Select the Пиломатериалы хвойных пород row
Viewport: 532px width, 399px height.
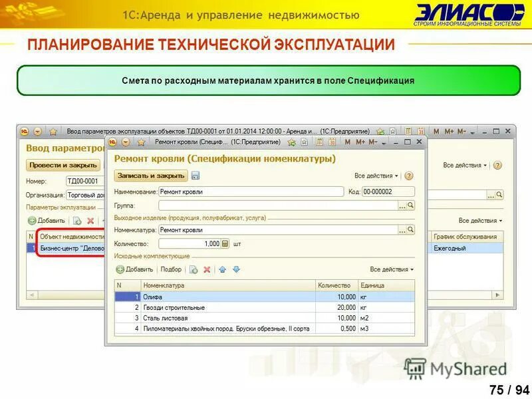click(x=265, y=329)
